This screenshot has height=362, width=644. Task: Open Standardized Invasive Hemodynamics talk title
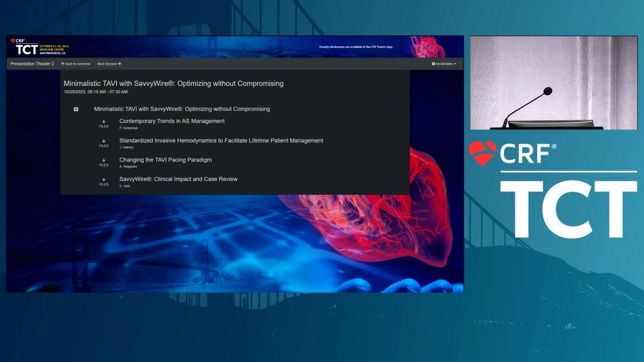coord(221,141)
